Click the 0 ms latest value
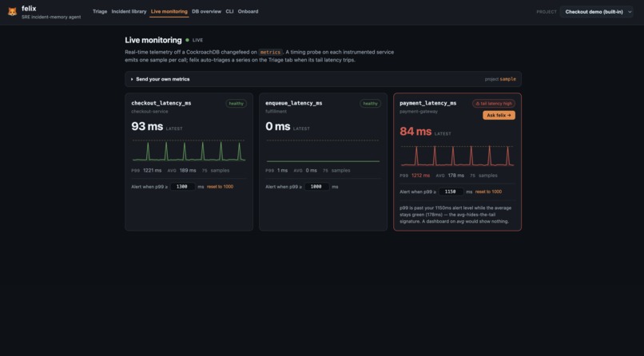This screenshot has height=356, width=644. click(x=278, y=126)
